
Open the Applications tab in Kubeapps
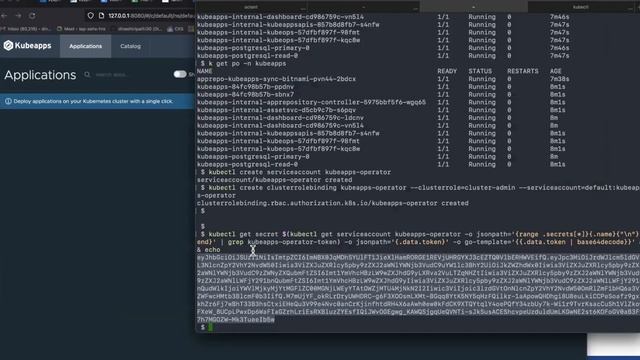tap(85, 46)
